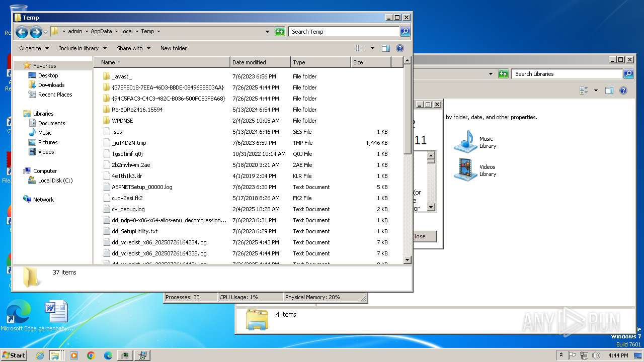Open recent pages dropdown next to Forward button
Viewport: 644px width, 362px height.
pyautogui.click(x=45, y=33)
